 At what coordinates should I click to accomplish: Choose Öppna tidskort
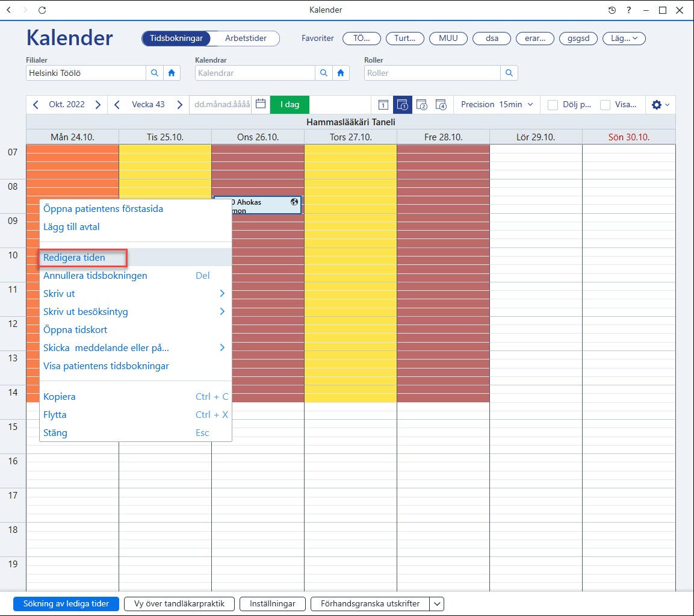click(135, 329)
